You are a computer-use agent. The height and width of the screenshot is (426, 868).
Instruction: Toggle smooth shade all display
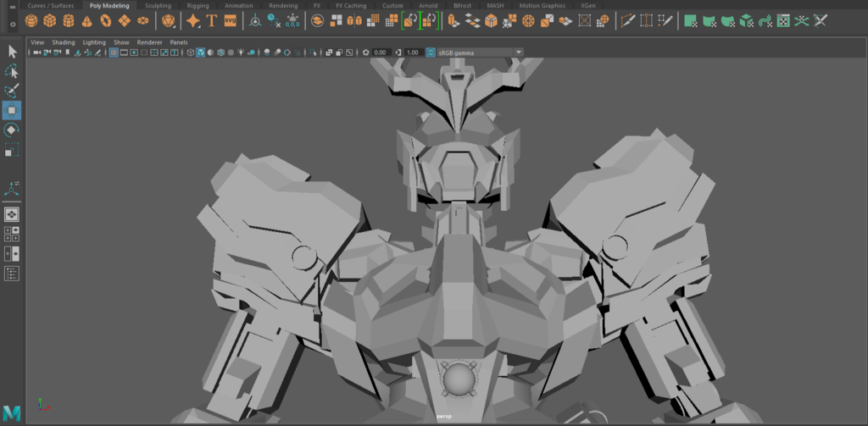pos(200,53)
